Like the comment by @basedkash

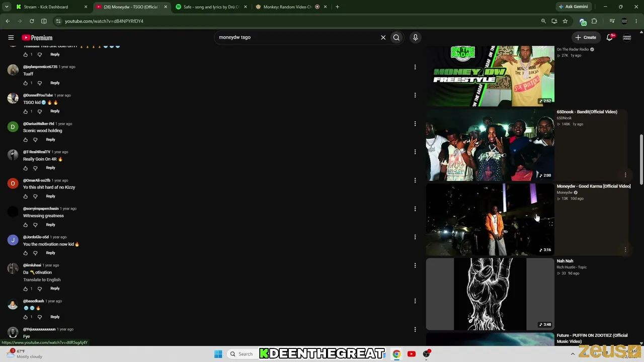26,317
